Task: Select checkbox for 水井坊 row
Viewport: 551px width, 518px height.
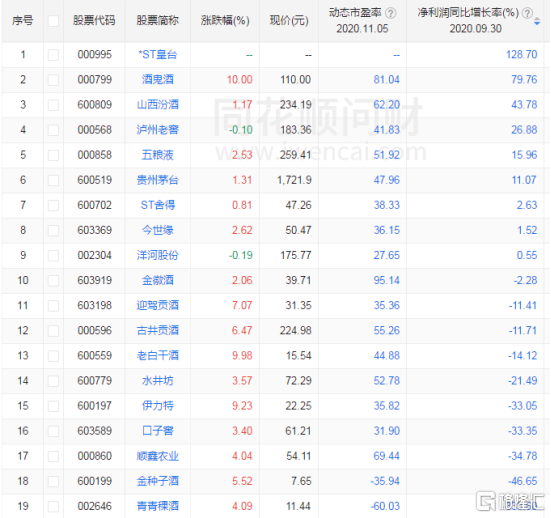Action: pos(53,381)
